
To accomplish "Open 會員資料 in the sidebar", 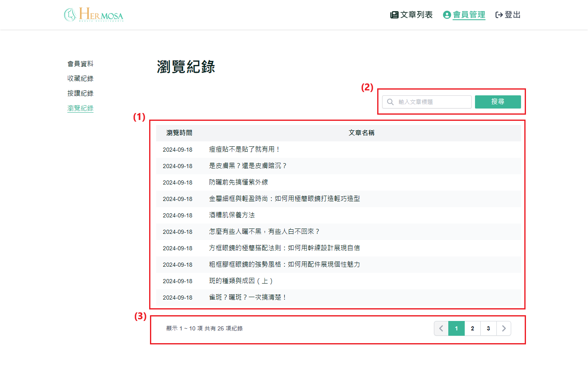I will (x=81, y=64).
